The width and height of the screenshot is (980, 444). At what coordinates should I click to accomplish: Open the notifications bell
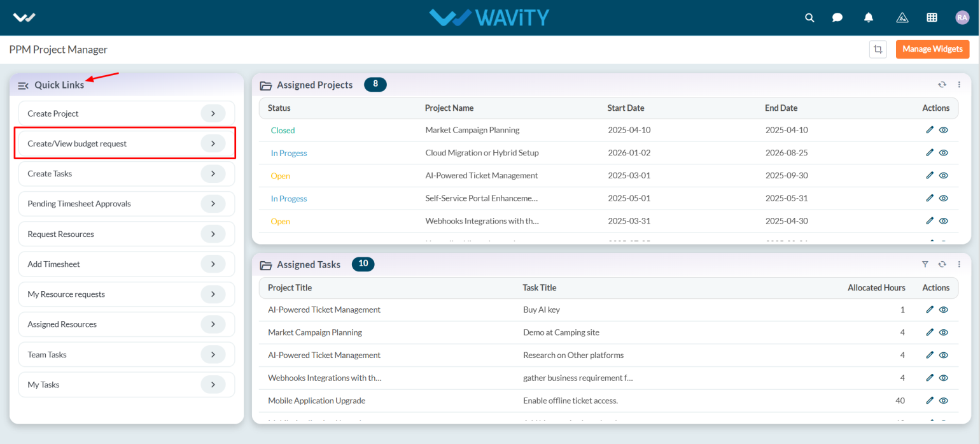869,18
